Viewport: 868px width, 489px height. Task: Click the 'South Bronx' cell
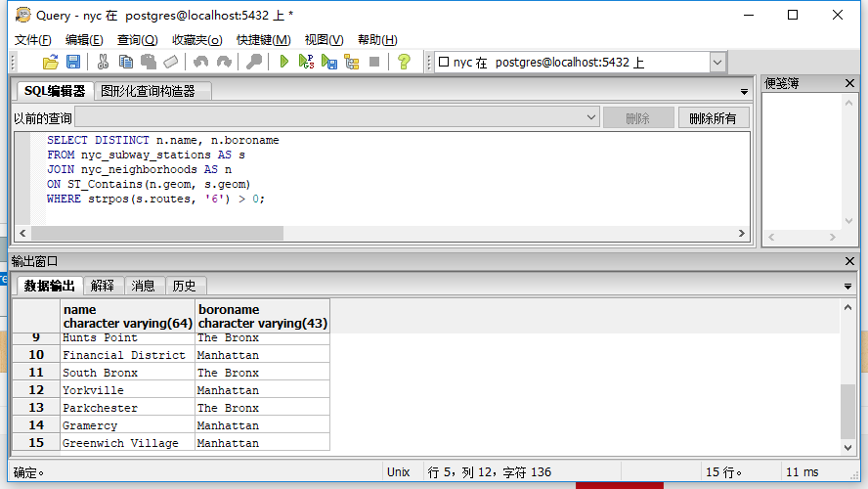point(127,373)
